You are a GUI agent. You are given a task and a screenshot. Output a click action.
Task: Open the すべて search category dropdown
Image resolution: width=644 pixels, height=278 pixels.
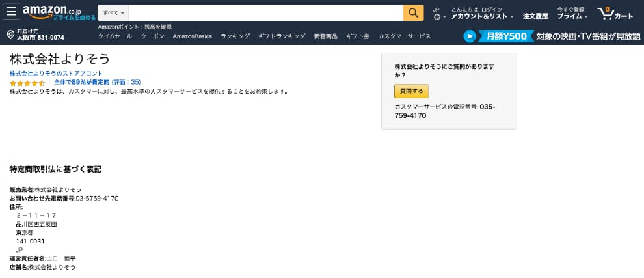(113, 13)
